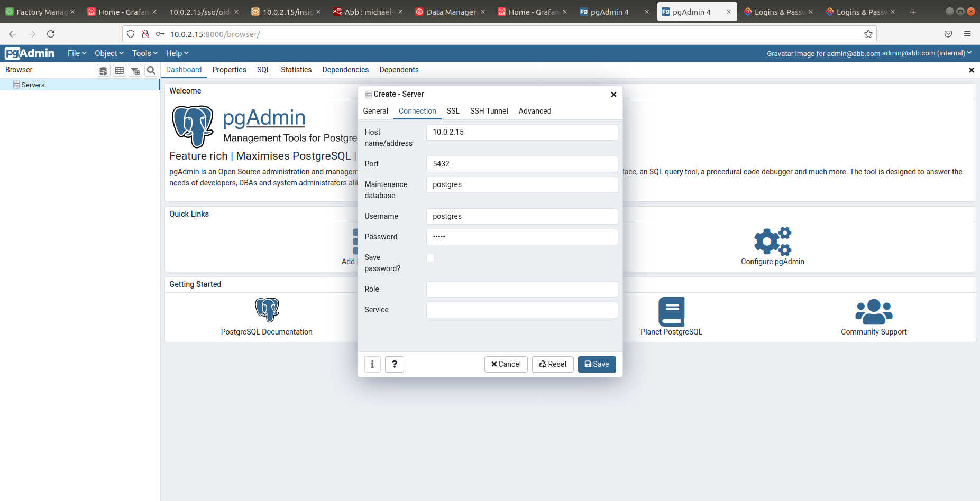Open the Dependents tab
The height and width of the screenshot is (501, 980).
pyautogui.click(x=399, y=70)
